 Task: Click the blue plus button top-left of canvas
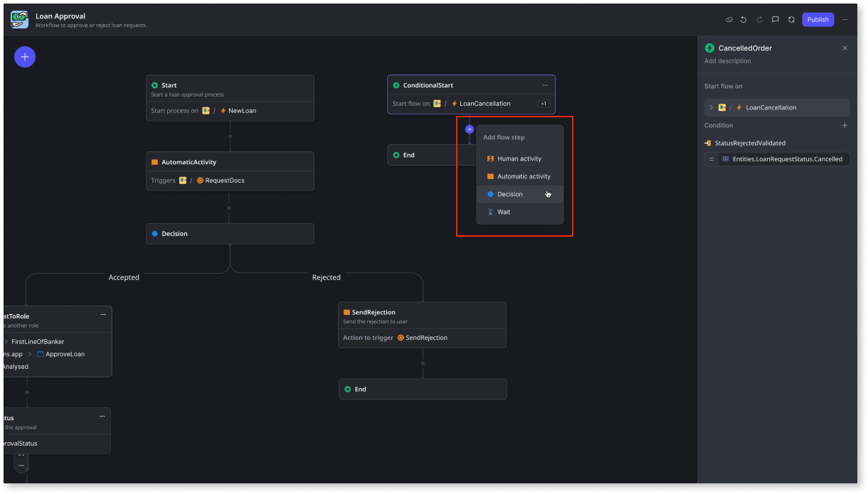(25, 56)
